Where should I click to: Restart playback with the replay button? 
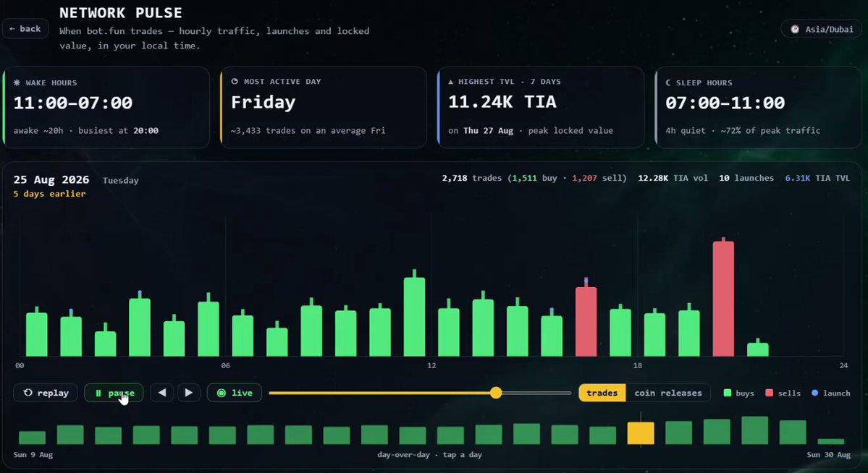coord(46,393)
